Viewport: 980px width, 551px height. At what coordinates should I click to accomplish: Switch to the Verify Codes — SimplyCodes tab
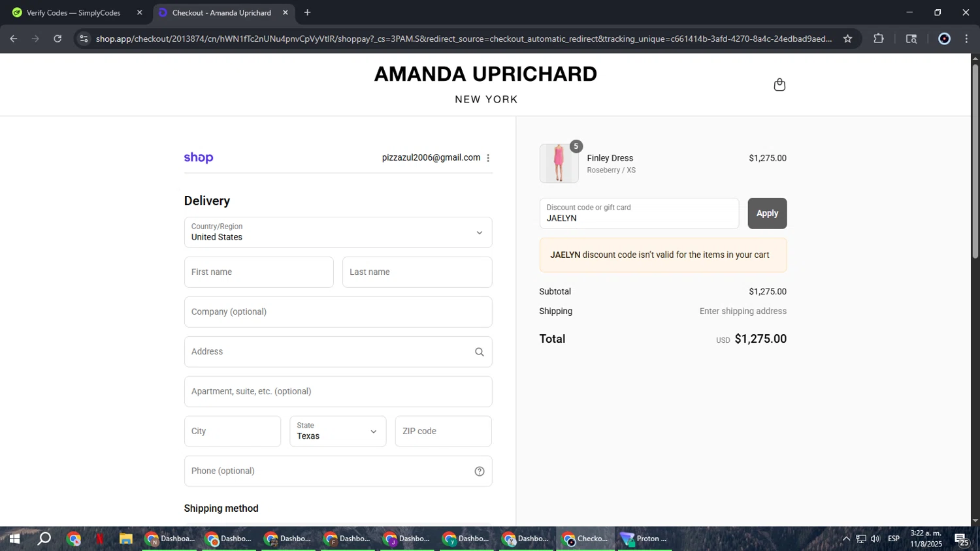tap(75, 12)
